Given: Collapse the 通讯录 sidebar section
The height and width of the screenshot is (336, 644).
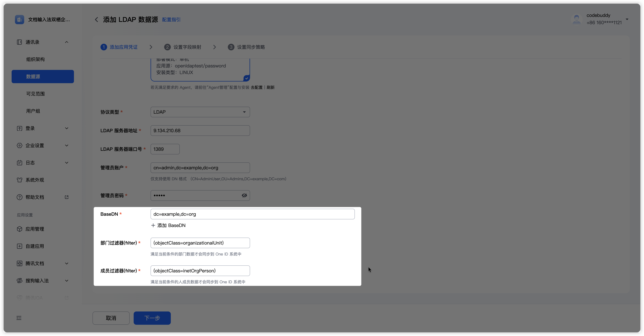Looking at the screenshot, I should (66, 42).
